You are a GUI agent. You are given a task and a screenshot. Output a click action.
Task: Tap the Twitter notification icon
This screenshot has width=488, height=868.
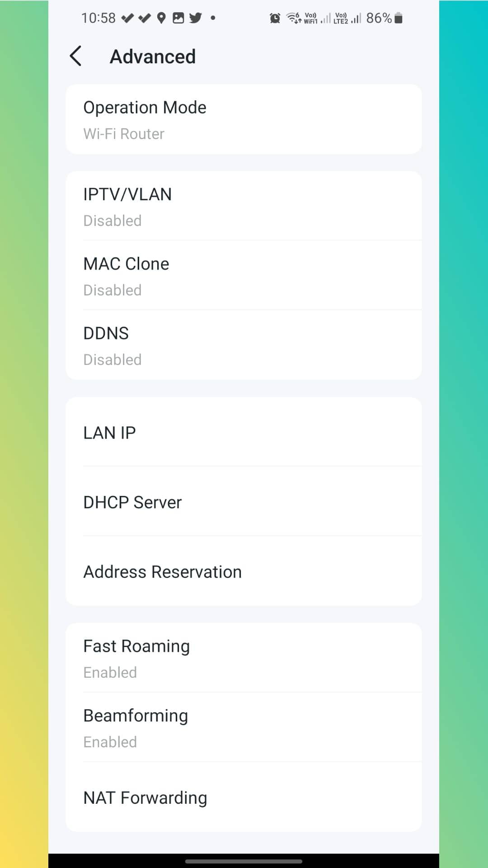coord(195,18)
